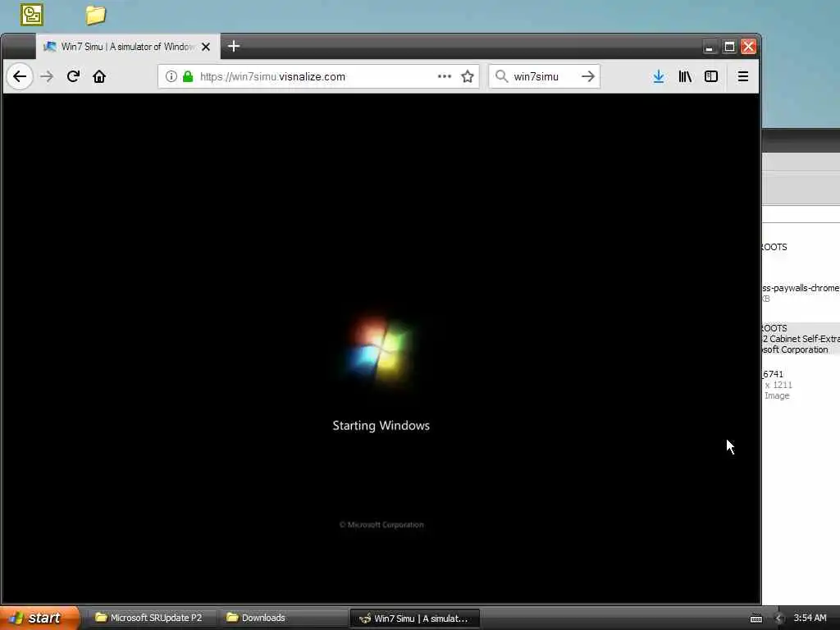Show site information icon in address bar
This screenshot has width=840, height=630.
171,76
